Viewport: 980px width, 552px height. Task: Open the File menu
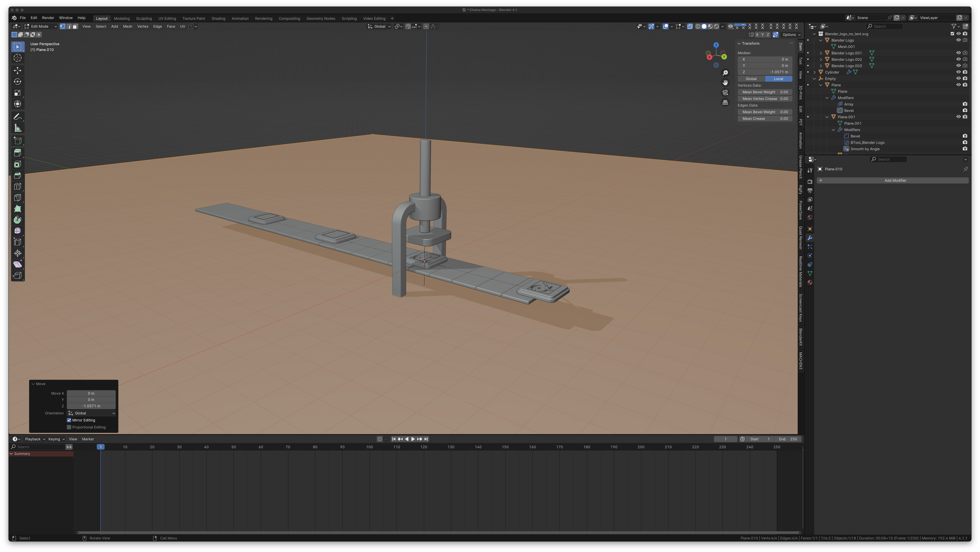[23, 18]
